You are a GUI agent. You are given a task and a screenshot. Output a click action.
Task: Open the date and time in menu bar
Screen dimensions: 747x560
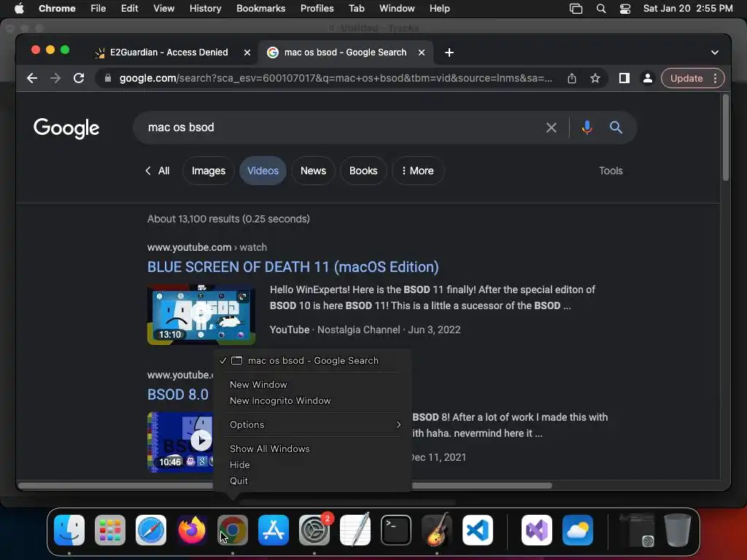click(x=688, y=9)
